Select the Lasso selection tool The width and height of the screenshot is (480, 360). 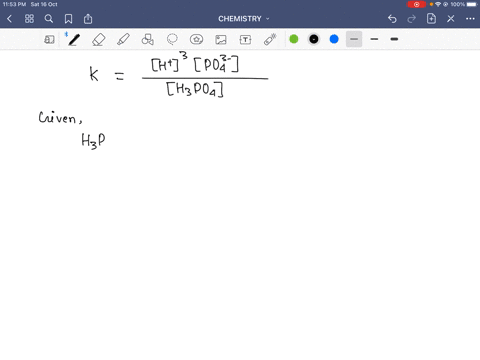tap(172, 39)
